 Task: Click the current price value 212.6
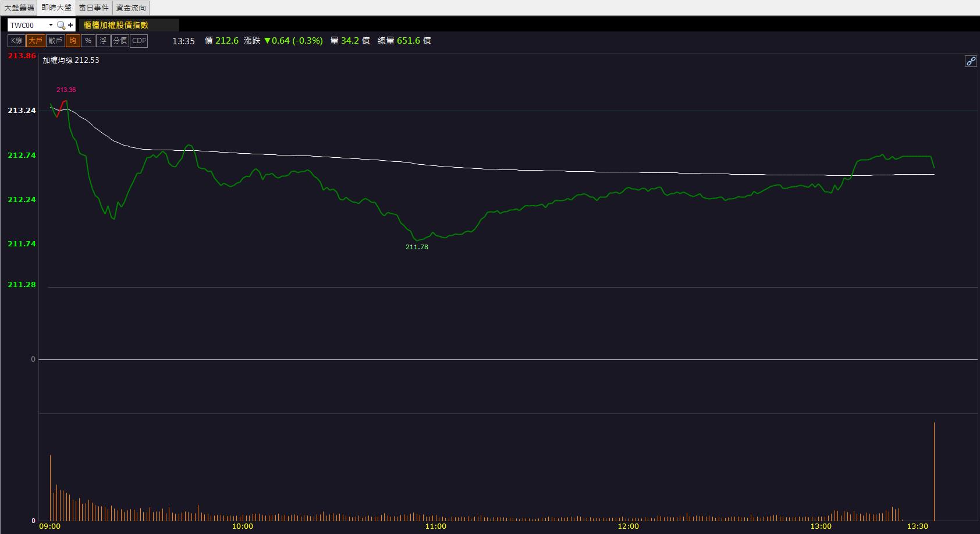[x=227, y=41]
